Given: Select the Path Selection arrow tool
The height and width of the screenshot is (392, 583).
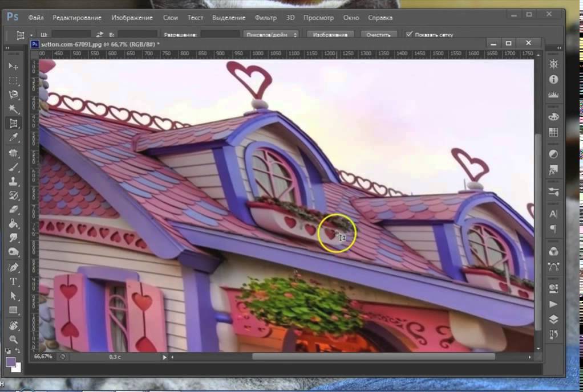Looking at the screenshot, I should tap(13, 296).
